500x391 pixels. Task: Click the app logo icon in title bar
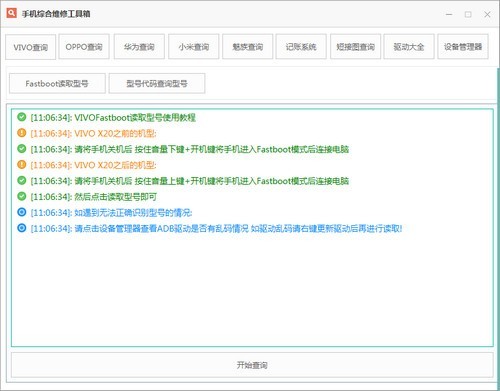[11, 13]
